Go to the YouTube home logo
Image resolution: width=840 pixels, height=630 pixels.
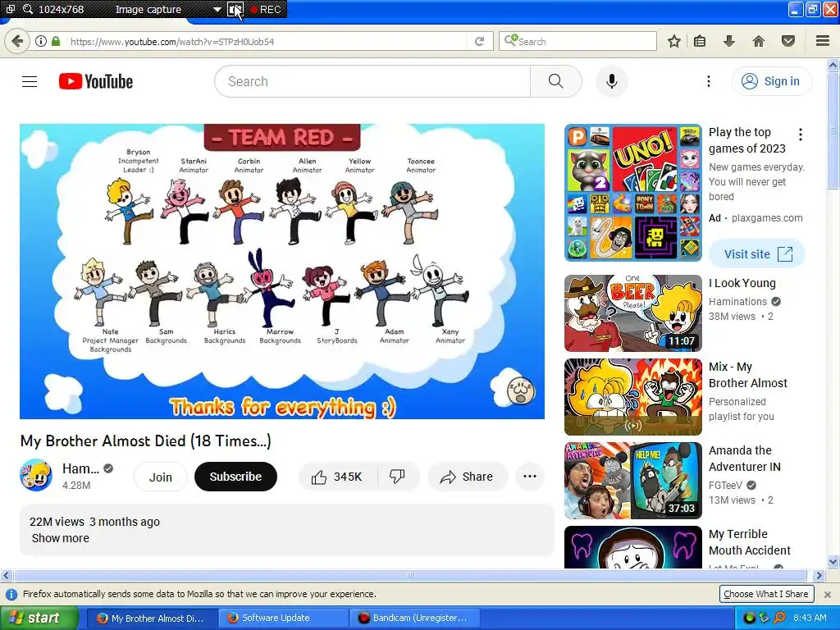pyautogui.click(x=96, y=81)
